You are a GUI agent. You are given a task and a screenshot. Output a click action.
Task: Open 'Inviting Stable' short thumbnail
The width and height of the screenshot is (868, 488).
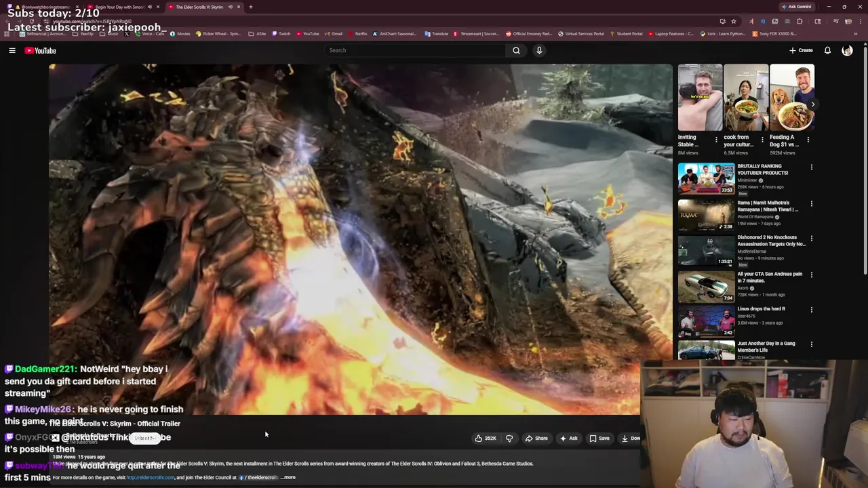click(x=700, y=98)
